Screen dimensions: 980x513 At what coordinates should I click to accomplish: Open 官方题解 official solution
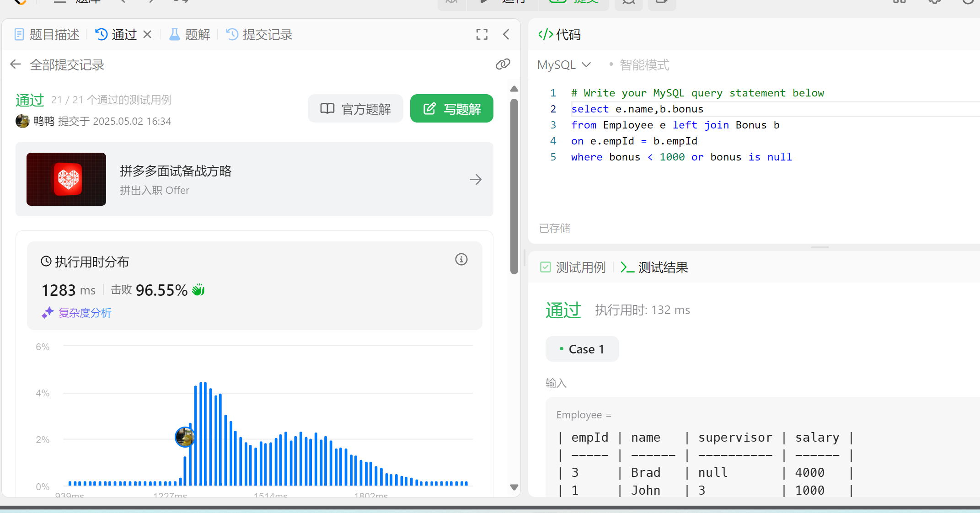click(355, 109)
